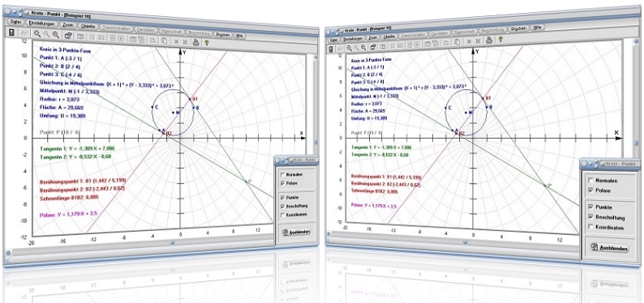
Task: Click 'Mittelpunkt: M' text in left window
Action: [69, 91]
